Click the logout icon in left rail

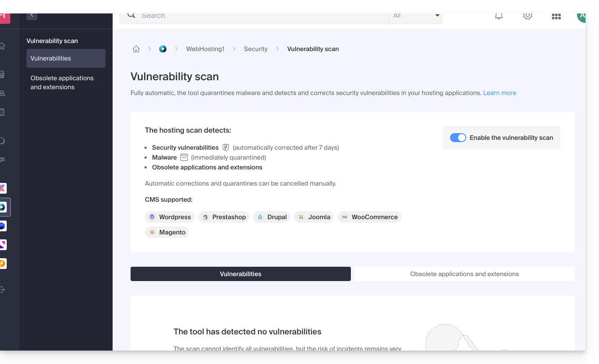pos(2,290)
